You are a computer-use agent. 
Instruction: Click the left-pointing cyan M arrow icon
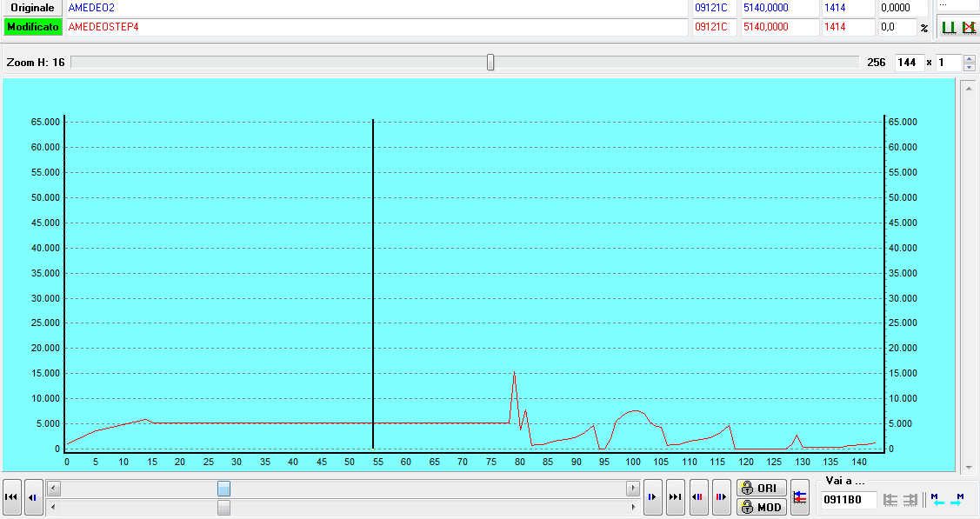click(935, 500)
